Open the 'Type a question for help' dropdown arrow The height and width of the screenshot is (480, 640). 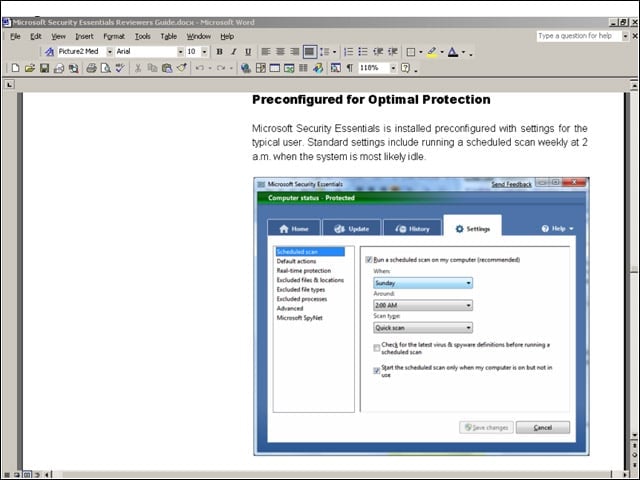coord(625,36)
